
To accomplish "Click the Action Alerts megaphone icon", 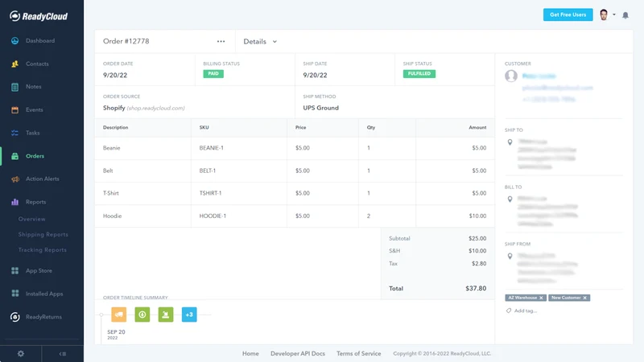I will (14, 179).
